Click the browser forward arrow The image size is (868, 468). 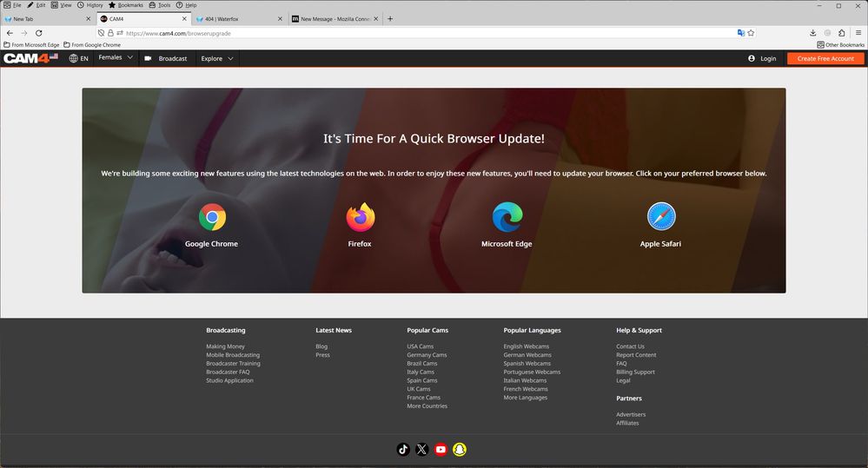coord(23,33)
